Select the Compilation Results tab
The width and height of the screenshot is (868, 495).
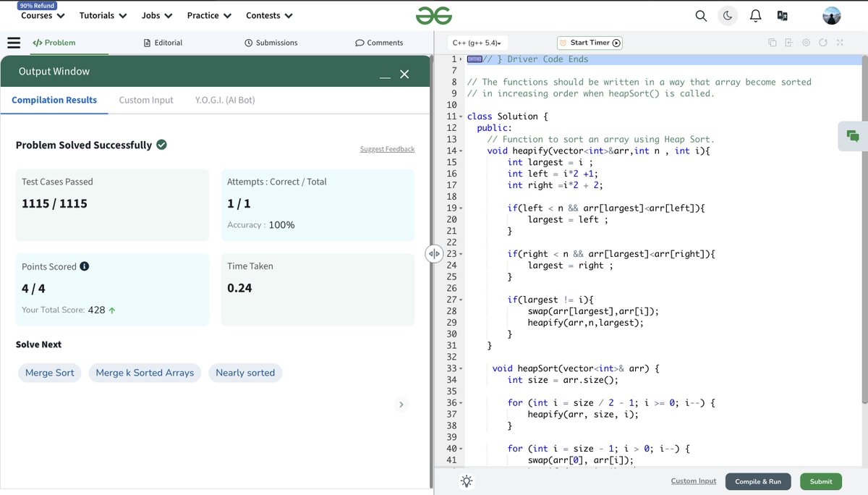point(54,100)
